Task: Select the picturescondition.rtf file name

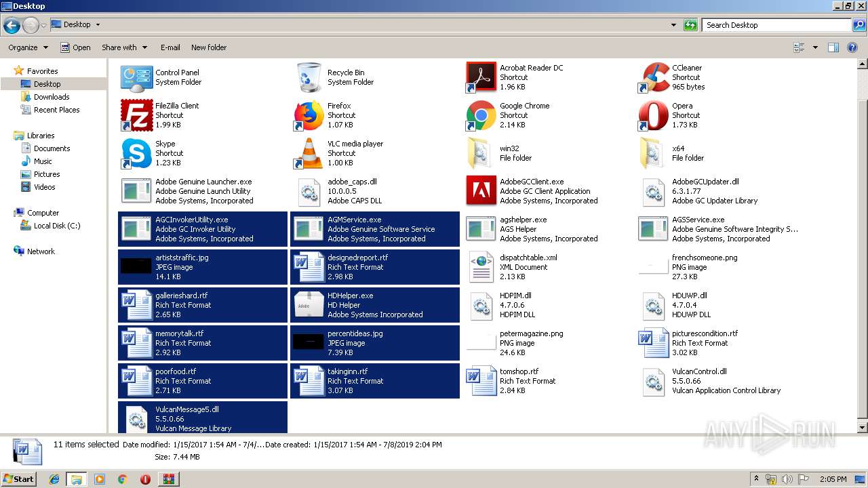Action: click(705, 333)
